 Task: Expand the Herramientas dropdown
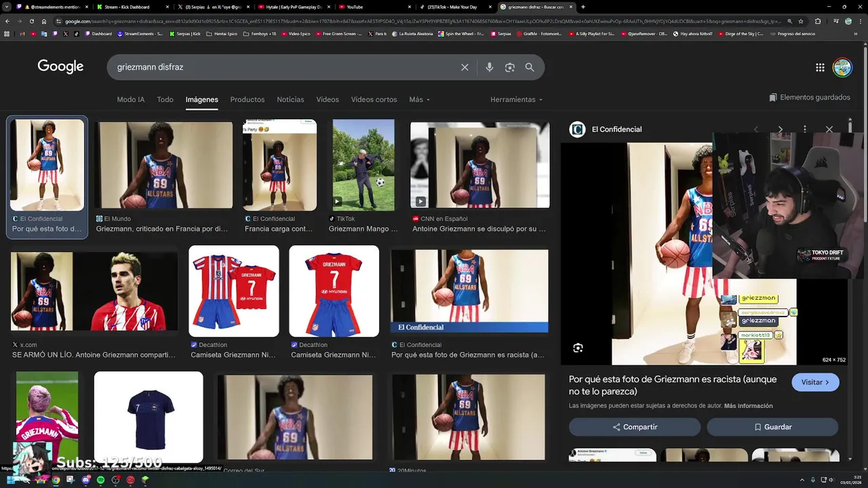click(516, 100)
